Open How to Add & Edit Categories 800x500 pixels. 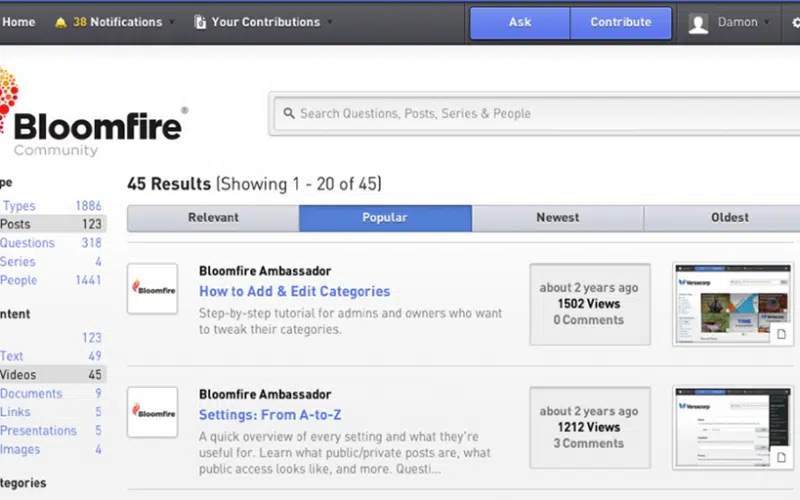(294, 292)
